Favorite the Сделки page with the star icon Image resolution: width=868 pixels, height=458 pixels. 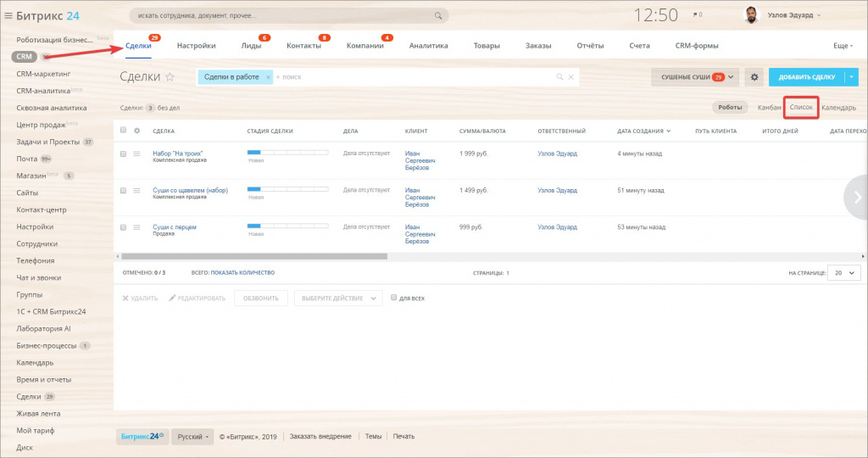tap(170, 77)
